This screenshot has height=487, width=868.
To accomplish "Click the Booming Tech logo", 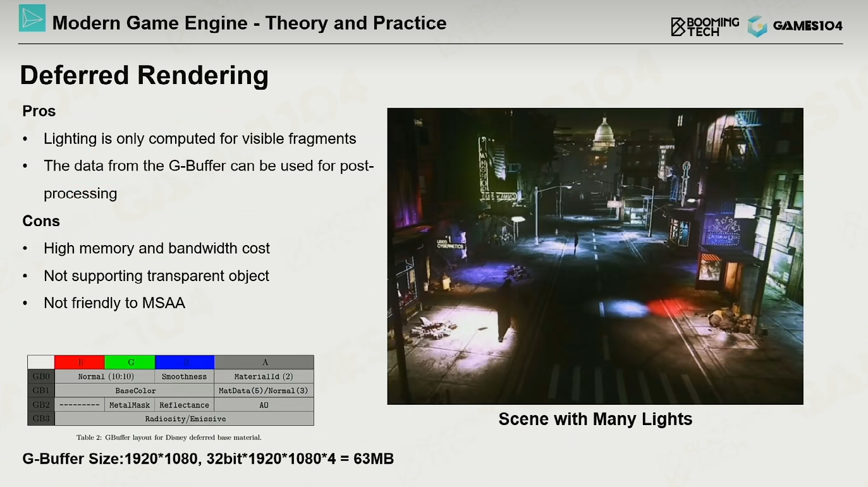I will point(705,26).
